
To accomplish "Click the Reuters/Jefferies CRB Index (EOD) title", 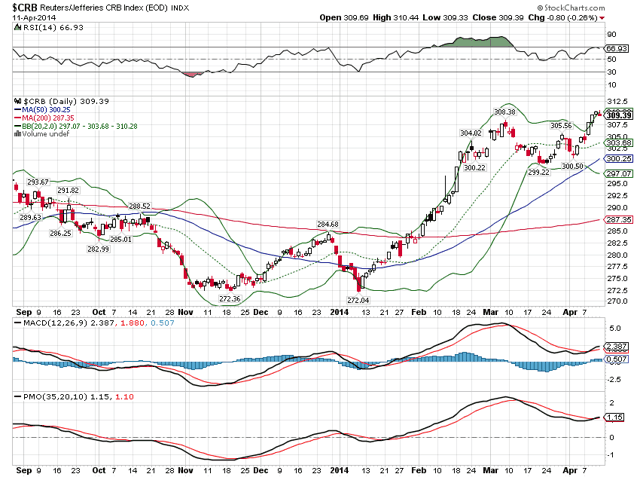I will (x=104, y=8).
